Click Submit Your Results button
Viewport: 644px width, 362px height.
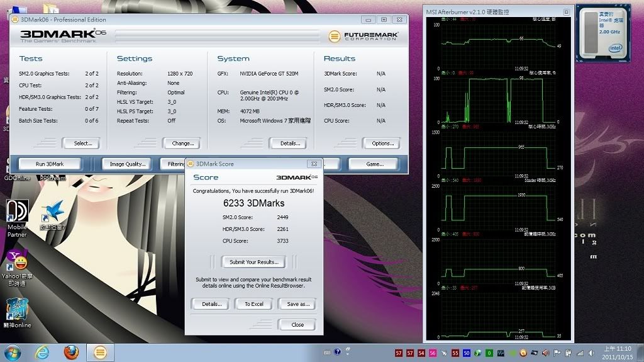point(253,262)
